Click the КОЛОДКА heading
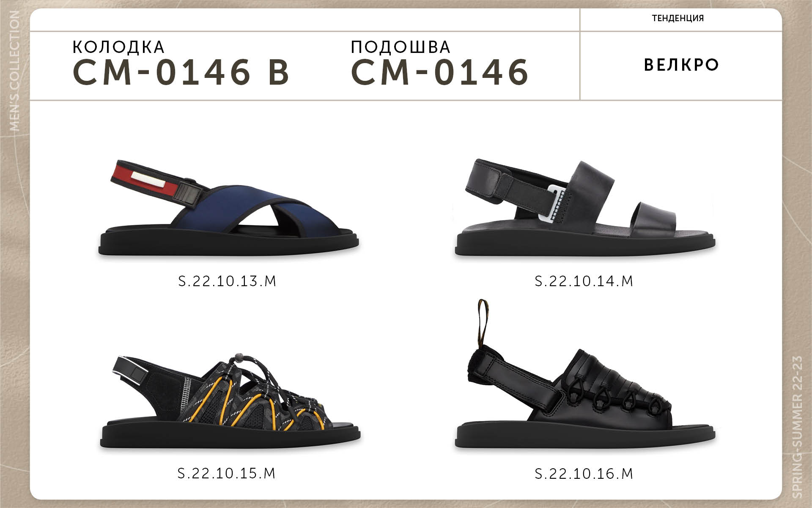Viewport: 812px width, 508px height. (x=118, y=47)
